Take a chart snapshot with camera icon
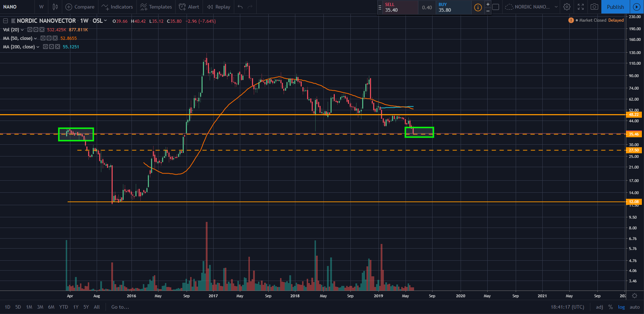Viewport: 644px width, 314px height. 594,7
